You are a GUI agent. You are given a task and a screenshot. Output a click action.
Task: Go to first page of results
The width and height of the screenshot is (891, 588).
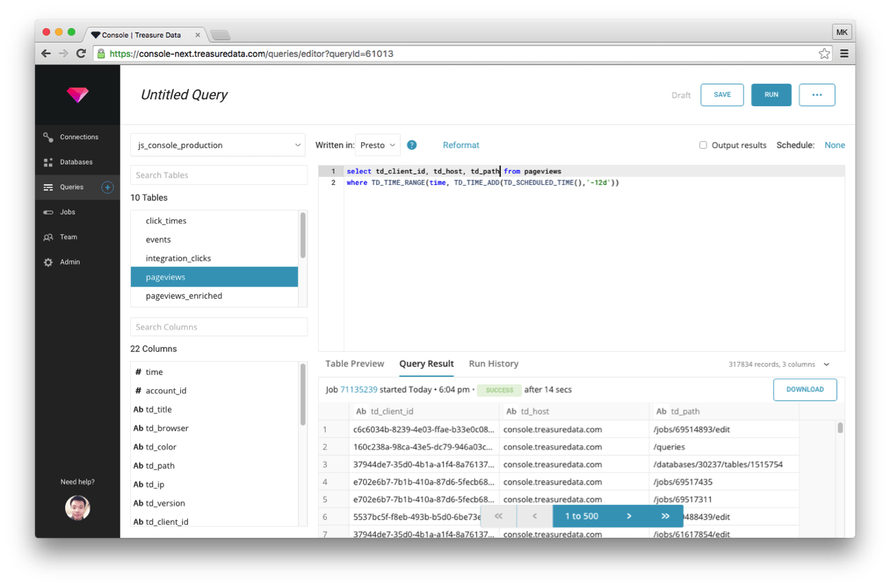(x=498, y=517)
